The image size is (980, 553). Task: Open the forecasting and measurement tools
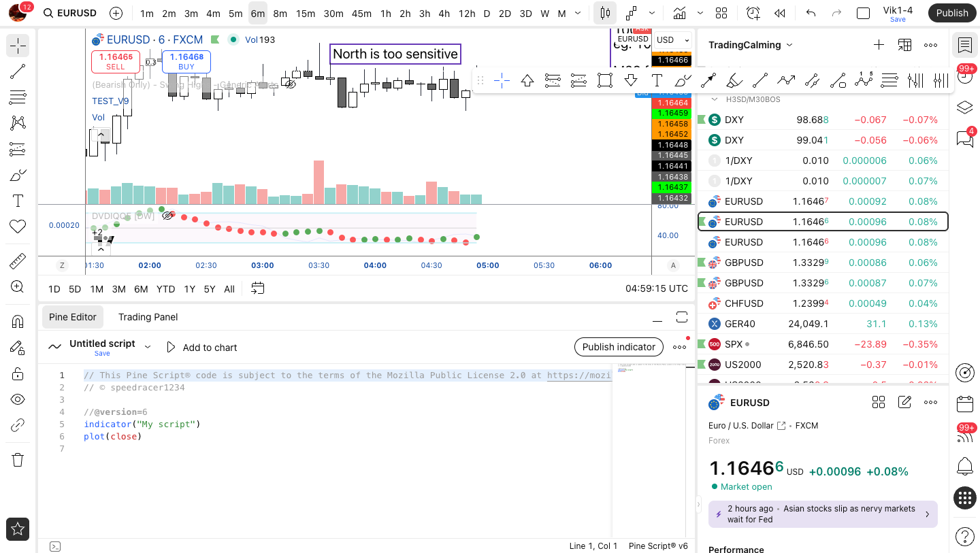[x=18, y=149]
